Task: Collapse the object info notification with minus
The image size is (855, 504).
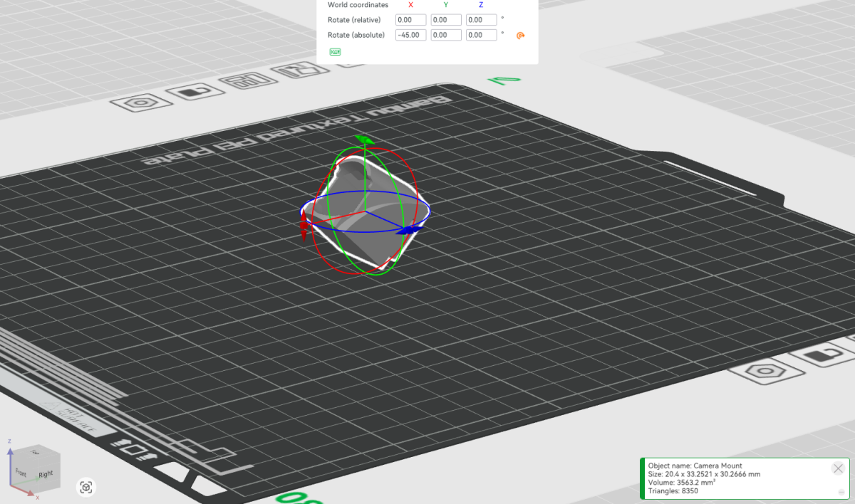Action: point(841,493)
